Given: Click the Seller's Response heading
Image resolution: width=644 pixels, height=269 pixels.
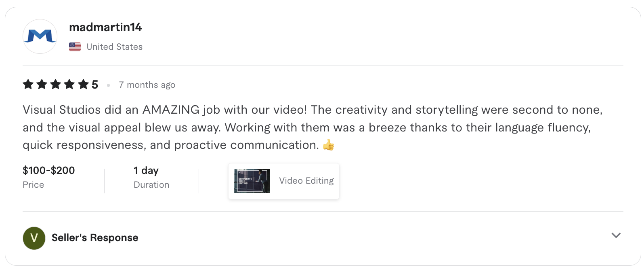Looking at the screenshot, I should tap(95, 238).
